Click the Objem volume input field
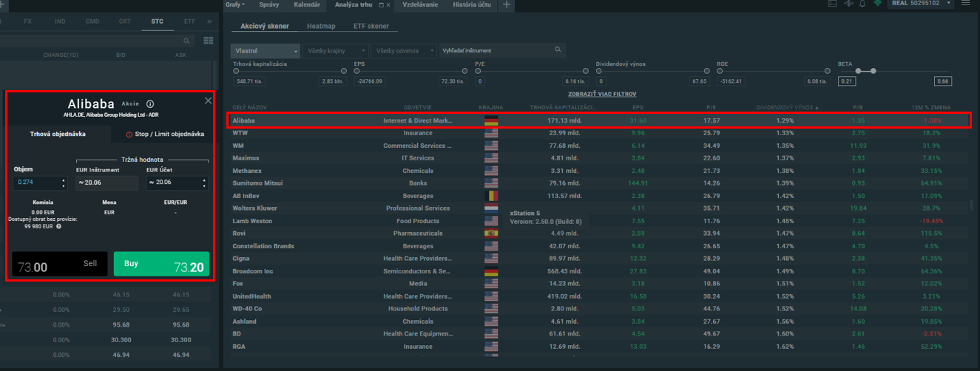The height and width of the screenshot is (371, 980). [x=36, y=183]
